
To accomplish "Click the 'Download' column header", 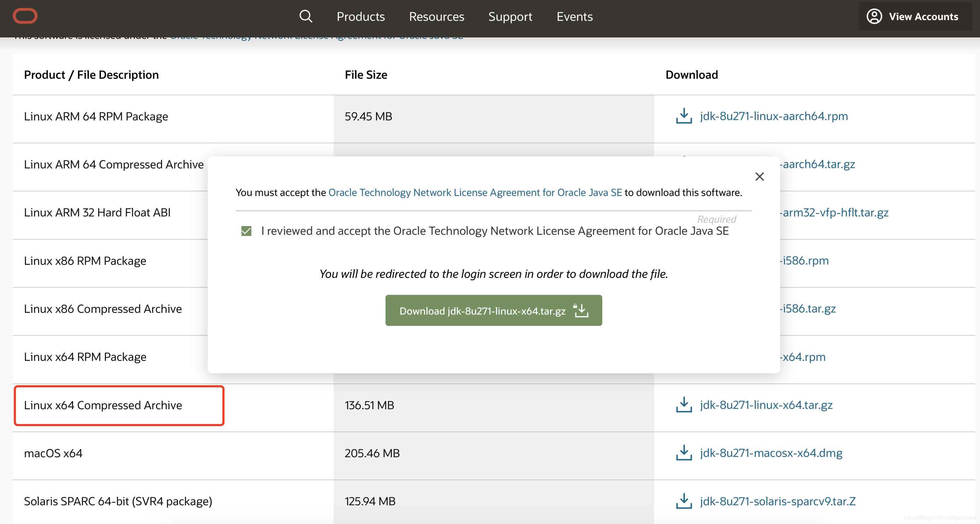I will tap(692, 75).
